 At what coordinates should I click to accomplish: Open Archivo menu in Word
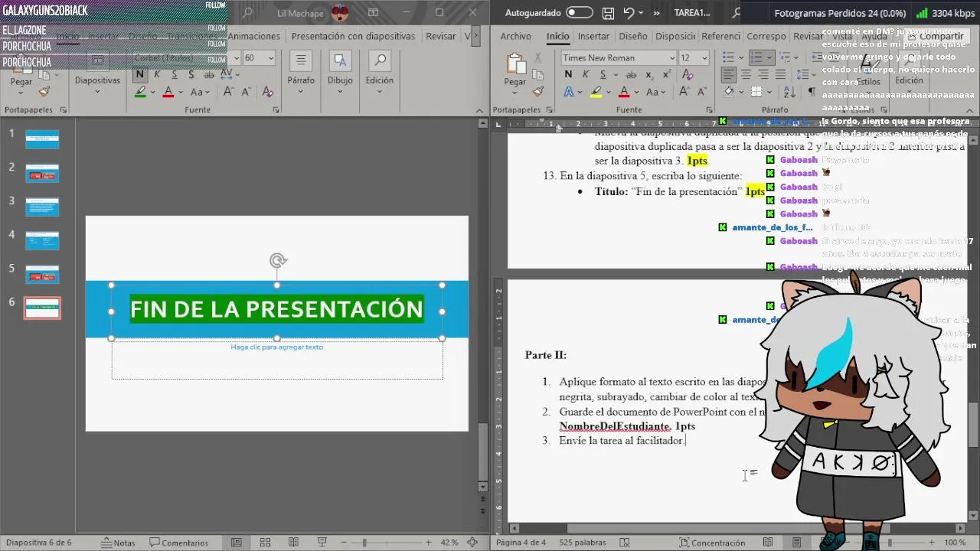[515, 36]
